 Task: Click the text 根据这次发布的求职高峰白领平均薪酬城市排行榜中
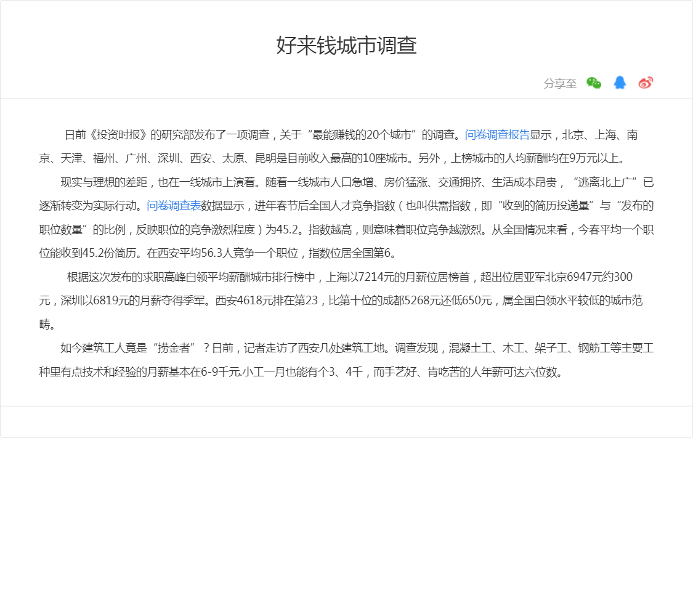tap(191, 277)
